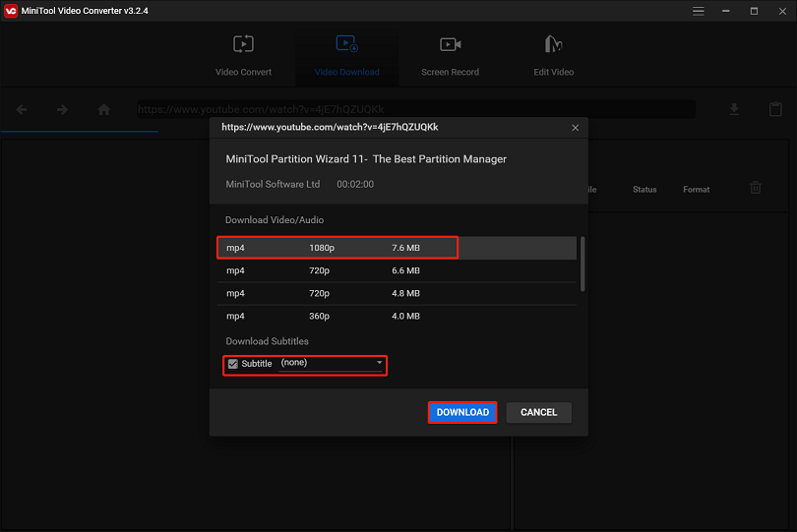Click the Screen Record camera icon
The image size is (797, 532).
(x=451, y=44)
